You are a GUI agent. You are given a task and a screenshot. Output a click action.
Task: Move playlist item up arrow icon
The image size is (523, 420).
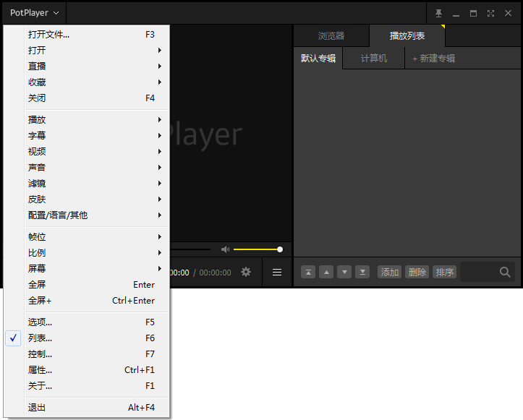tap(326, 273)
